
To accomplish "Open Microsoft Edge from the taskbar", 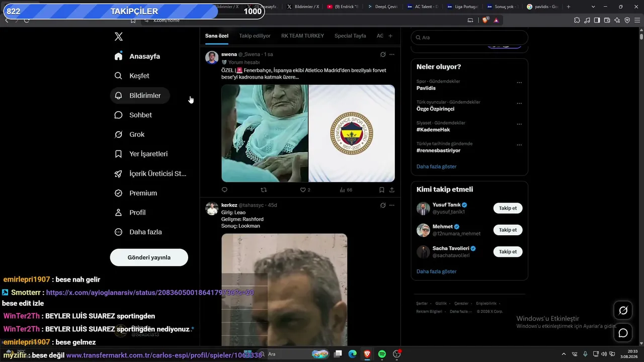I will pos(353,354).
